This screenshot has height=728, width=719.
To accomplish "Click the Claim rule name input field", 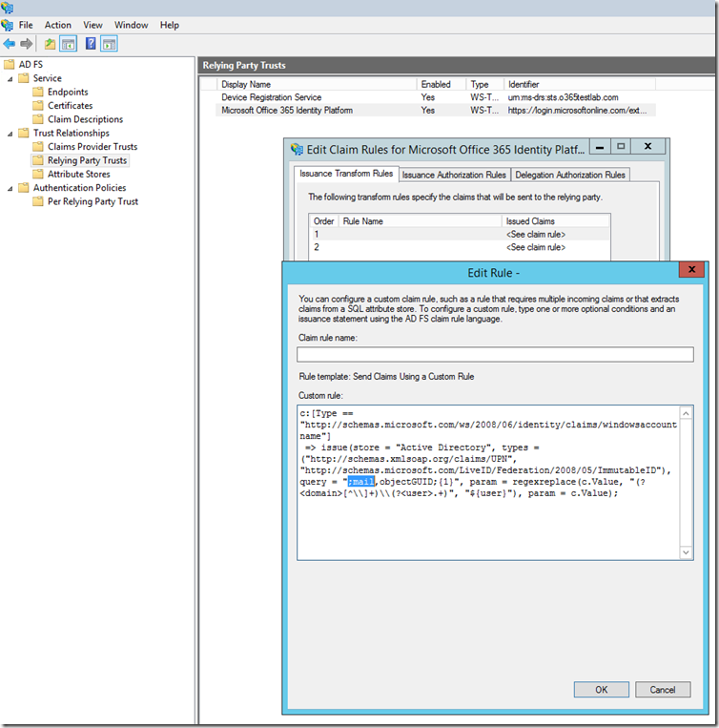I will (x=495, y=354).
